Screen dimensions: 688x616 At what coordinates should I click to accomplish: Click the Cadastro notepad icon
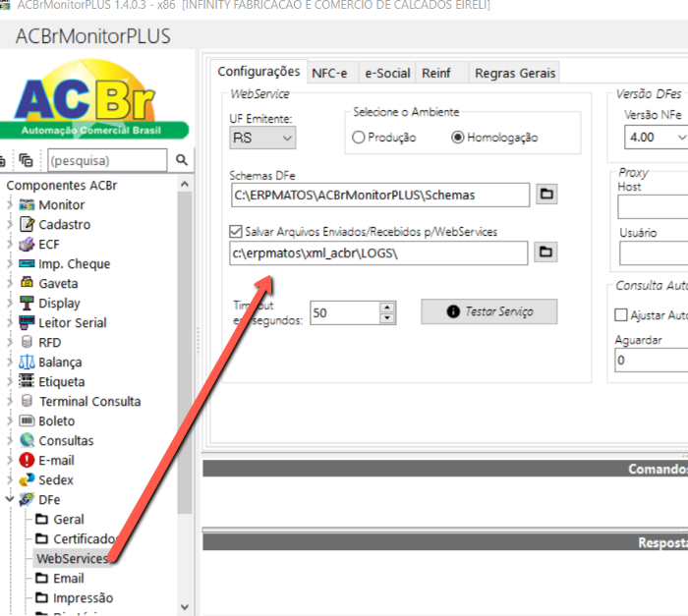coord(27,224)
